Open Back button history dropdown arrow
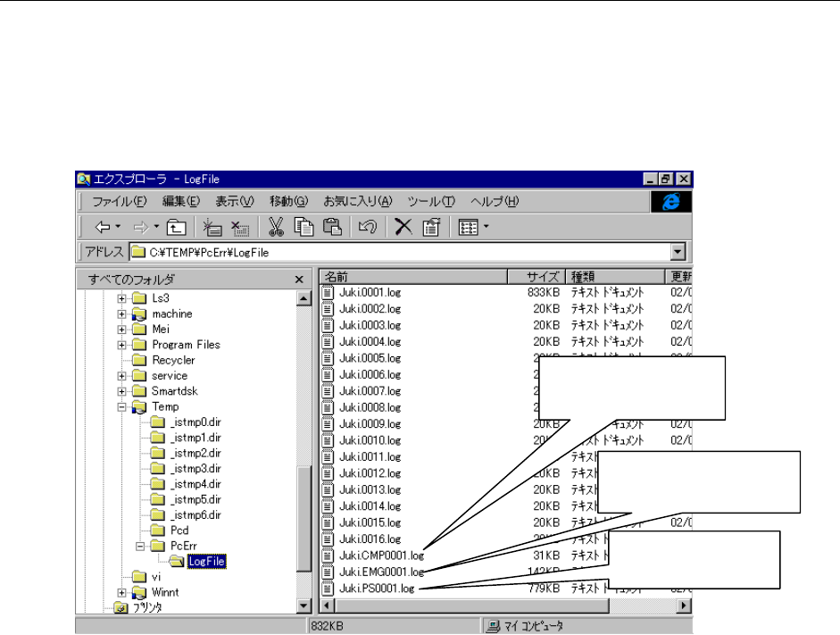The image size is (840, 635). coord(118,227)
